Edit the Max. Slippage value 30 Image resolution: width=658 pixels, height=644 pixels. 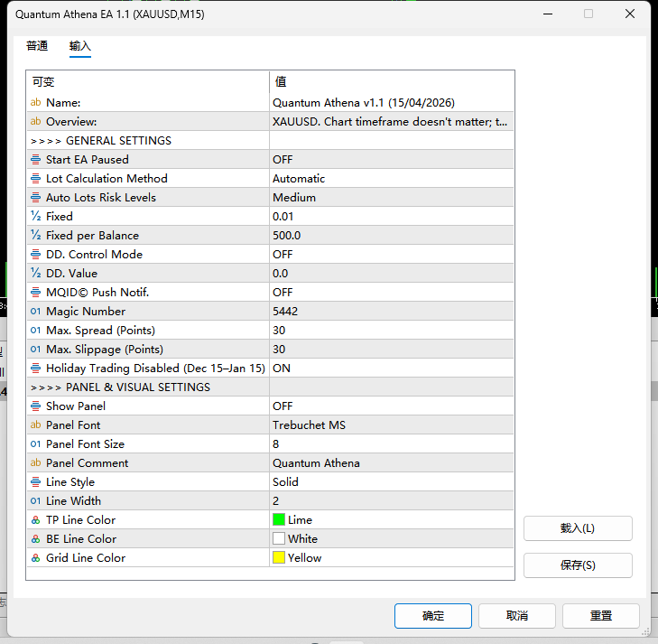[x=392, y=350]
